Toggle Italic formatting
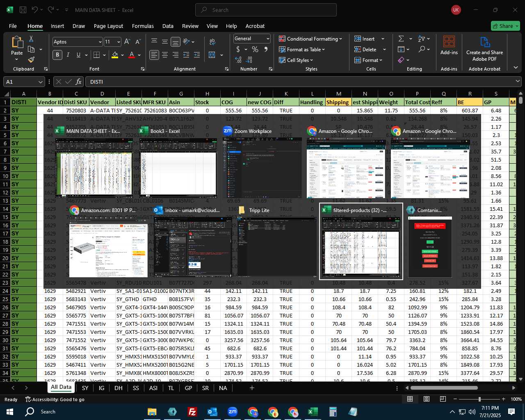This screenshot has height=420, width=525. click(x=68, y=55)
